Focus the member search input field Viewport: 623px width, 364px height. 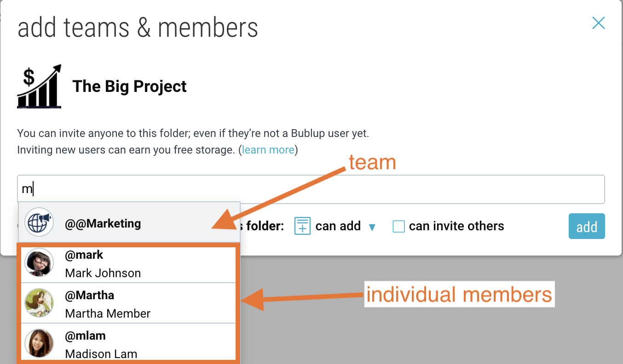click(x=311, y=189)
